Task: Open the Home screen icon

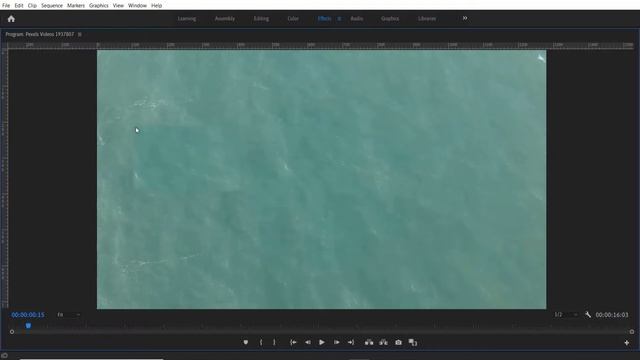Action: tap(11, 19)
